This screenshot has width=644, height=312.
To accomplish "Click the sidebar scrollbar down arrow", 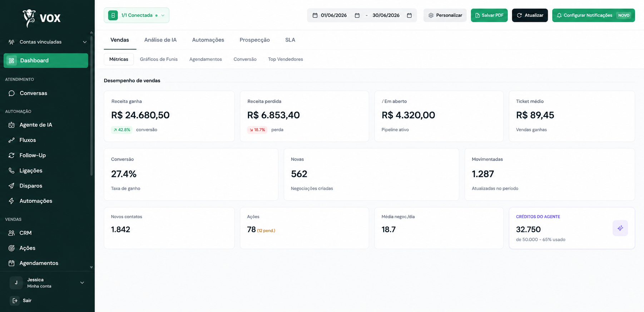I will tap(91, 267).
